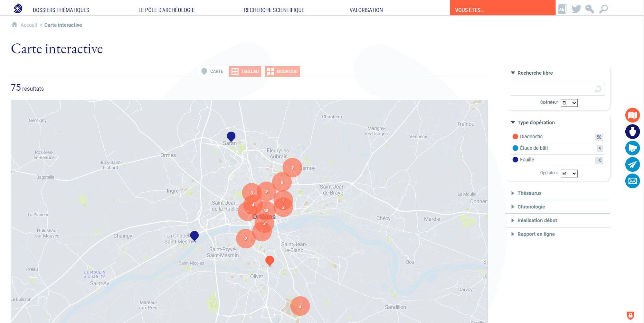644x323 pixels.
Task: Open cluster marker showing 6 results
Action: (x=282, y=182)
